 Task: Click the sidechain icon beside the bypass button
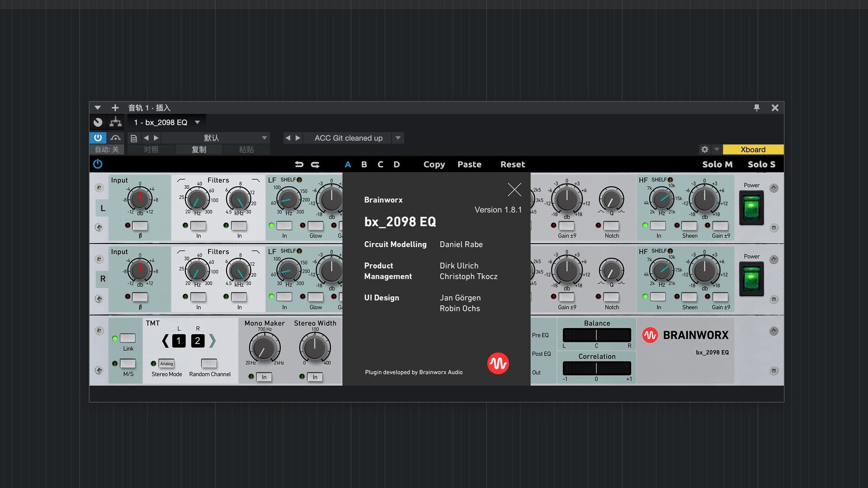tap(116, 138)
